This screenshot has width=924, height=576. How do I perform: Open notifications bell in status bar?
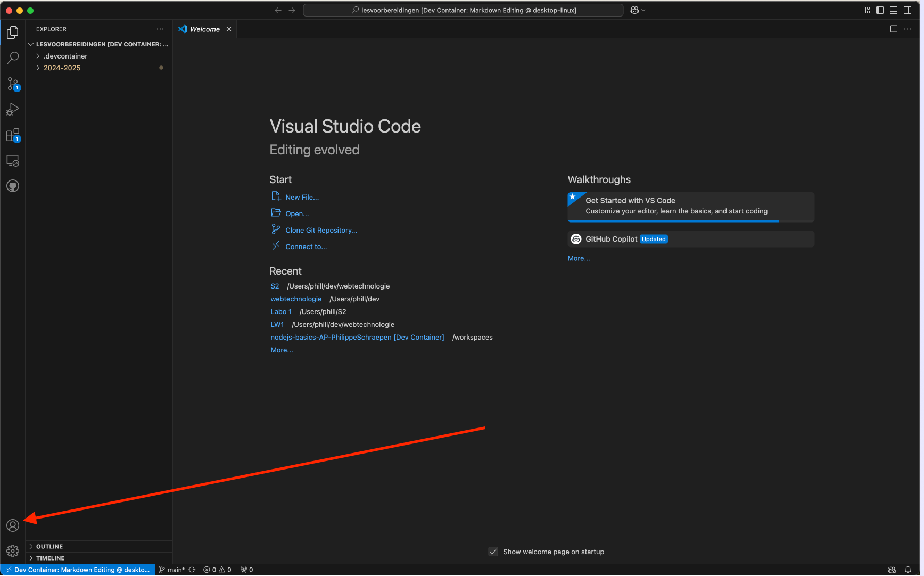point(908,570)
